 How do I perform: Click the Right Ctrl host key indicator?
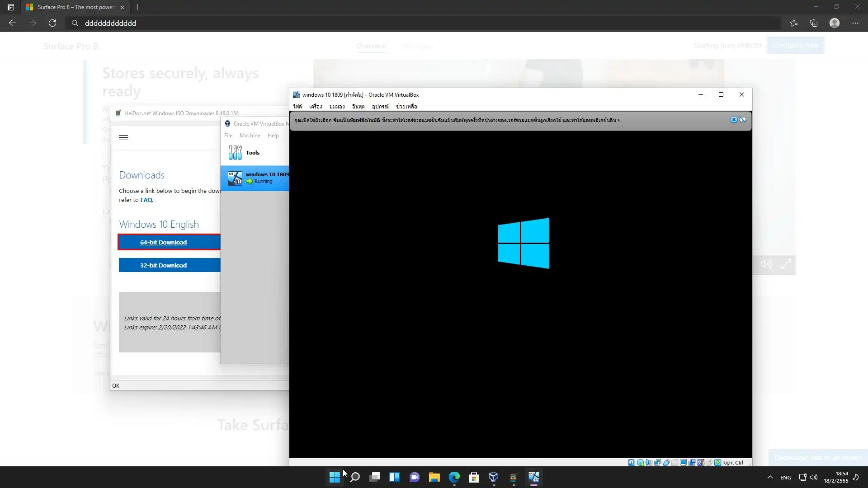pos(732,462)
